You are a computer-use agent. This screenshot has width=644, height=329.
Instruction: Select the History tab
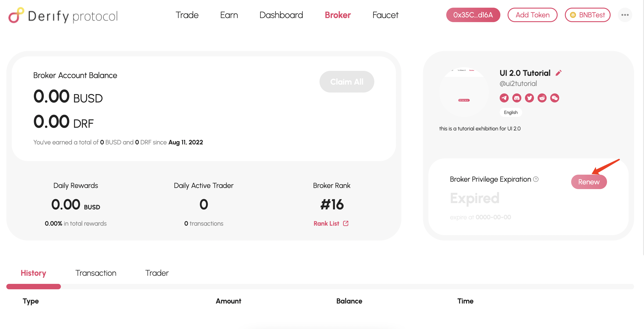[x=33, y=273]
